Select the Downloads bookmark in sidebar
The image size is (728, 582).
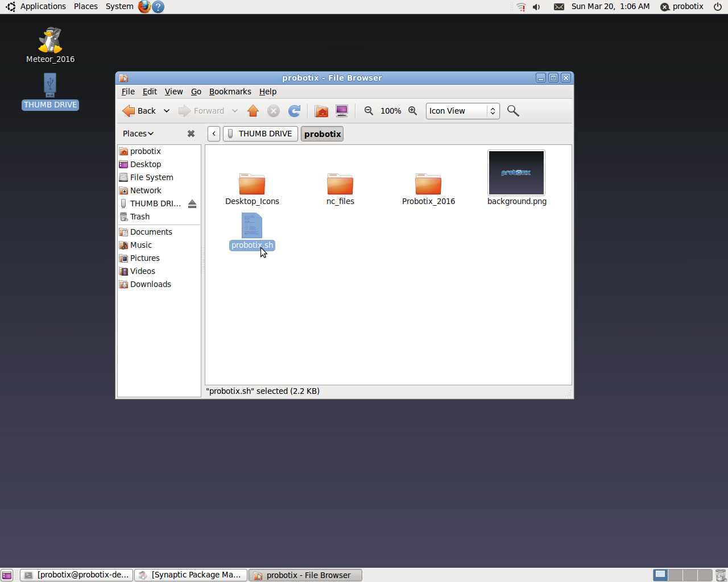[x=150, y=284]
